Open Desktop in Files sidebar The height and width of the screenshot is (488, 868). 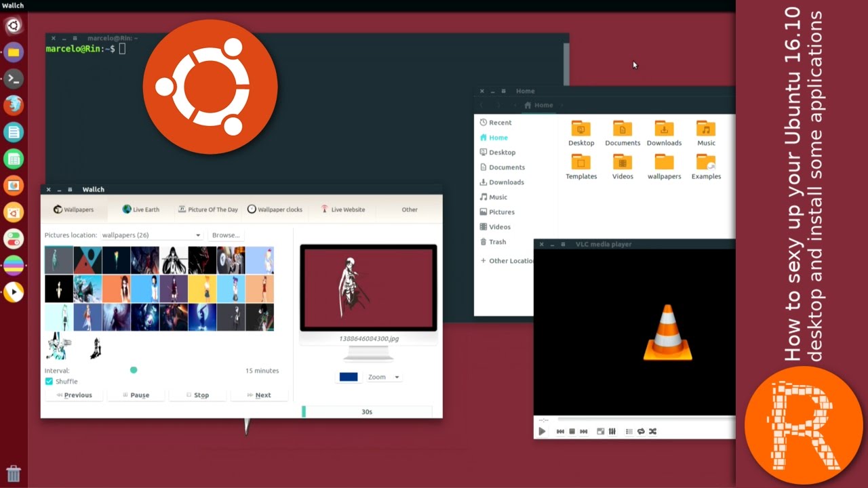497,152
